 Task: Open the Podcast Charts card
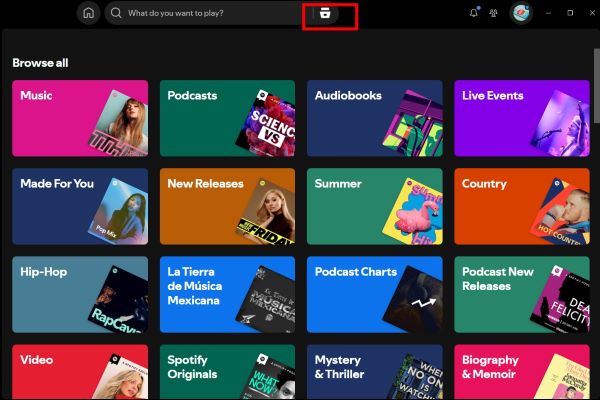(375, 294)
